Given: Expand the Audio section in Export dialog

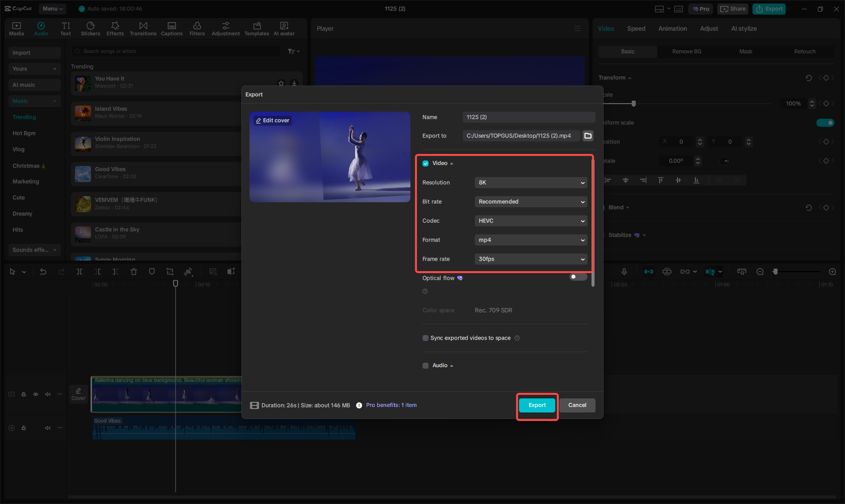Looking at the screenshot, I should pyautogui.click(x=451, y=365).
